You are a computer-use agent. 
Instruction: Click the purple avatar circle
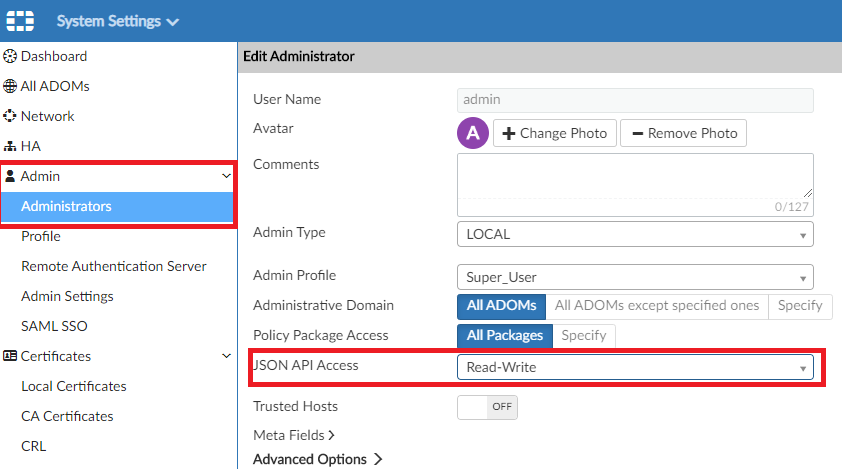(x=472, y=133)
